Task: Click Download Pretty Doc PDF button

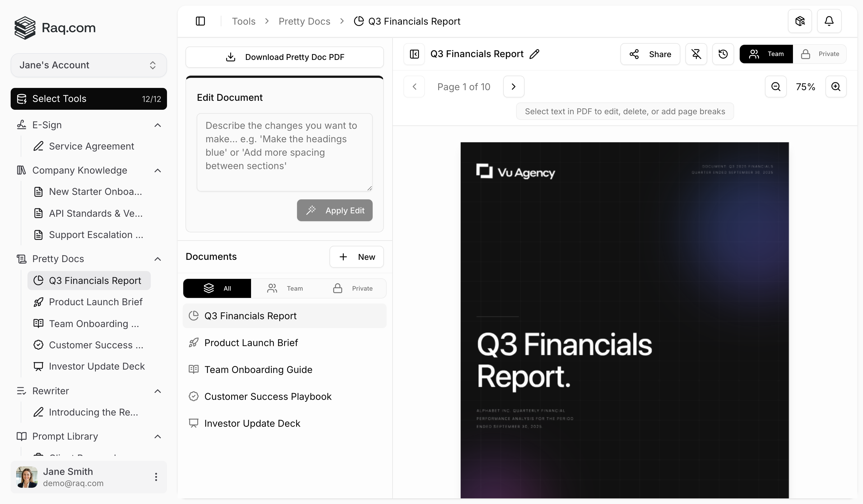Action: [x=285, y=57]
